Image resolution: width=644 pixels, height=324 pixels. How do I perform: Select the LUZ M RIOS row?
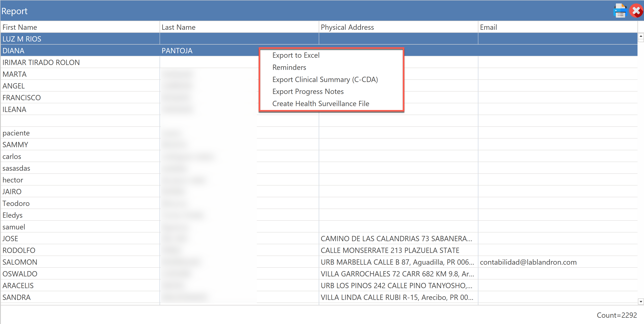click(22, 39)
